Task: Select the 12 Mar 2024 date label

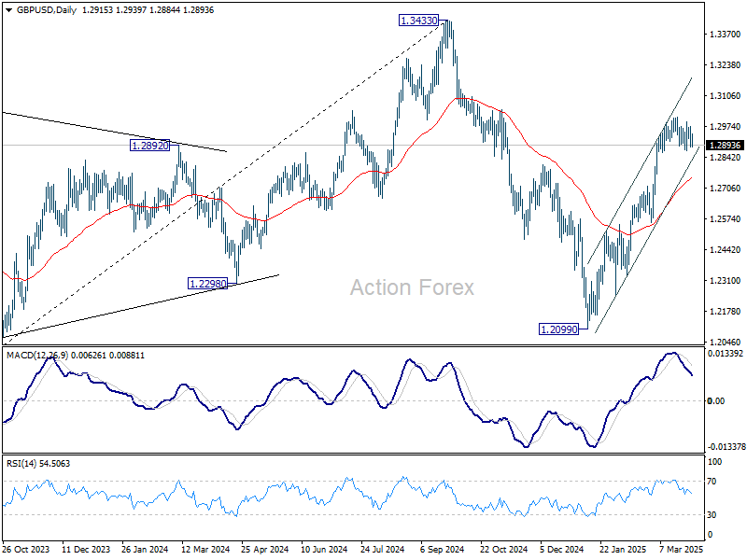Action: [x=205, y=550]
